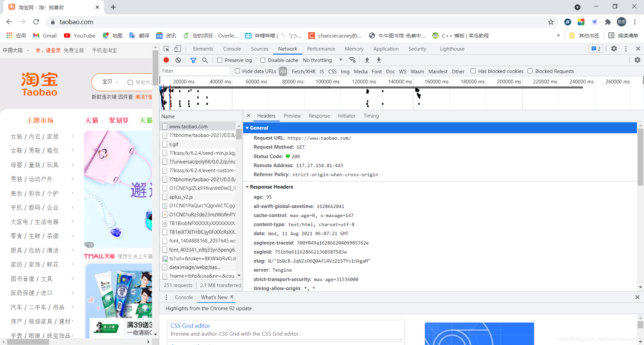Check Blocked Requests filter
The image size is (644, 345).
(530, 71)
